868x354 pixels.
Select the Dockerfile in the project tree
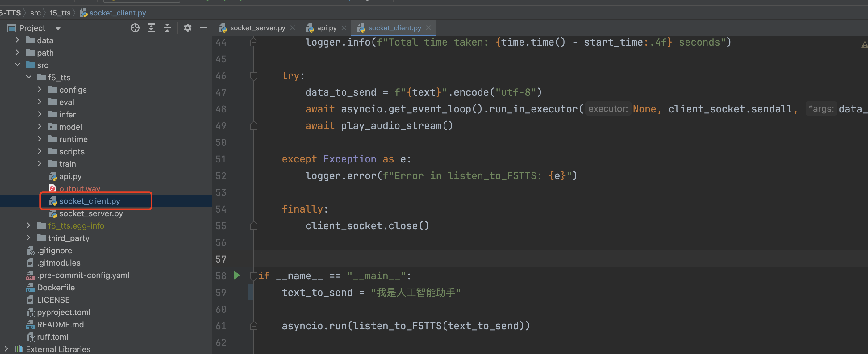click(x=56, y=287)
